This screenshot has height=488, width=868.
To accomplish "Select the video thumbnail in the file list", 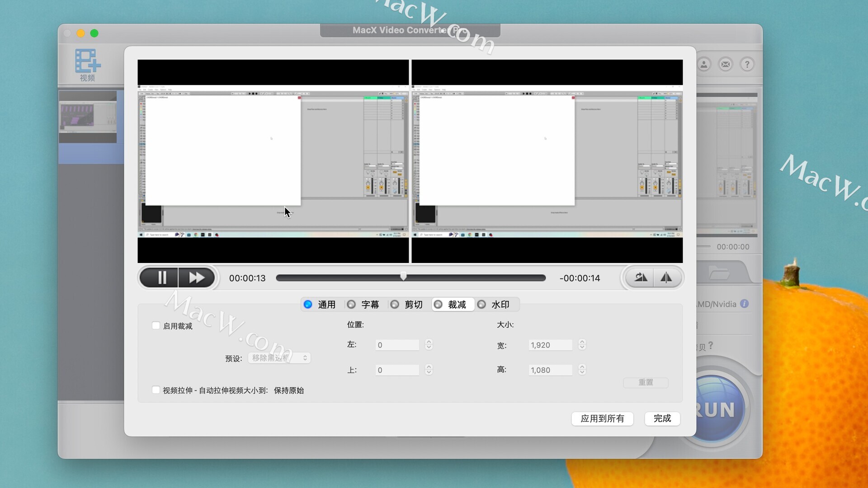I will (x=88, y=117).
